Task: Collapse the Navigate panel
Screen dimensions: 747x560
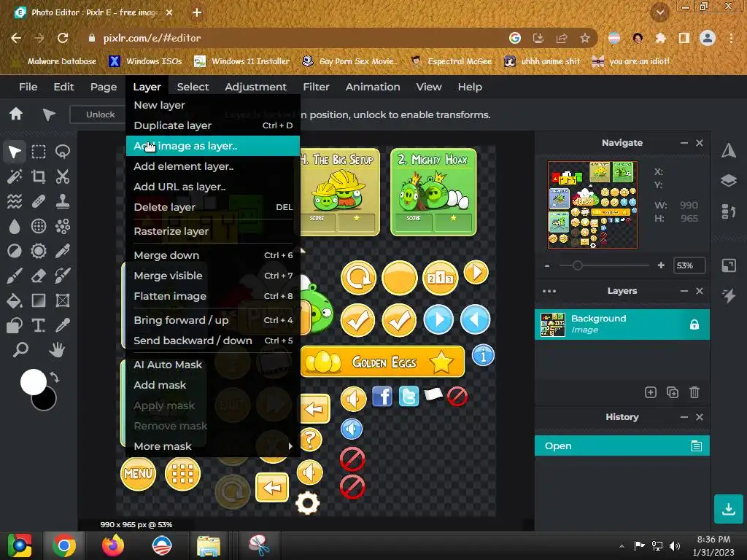Action: point(684,143)
